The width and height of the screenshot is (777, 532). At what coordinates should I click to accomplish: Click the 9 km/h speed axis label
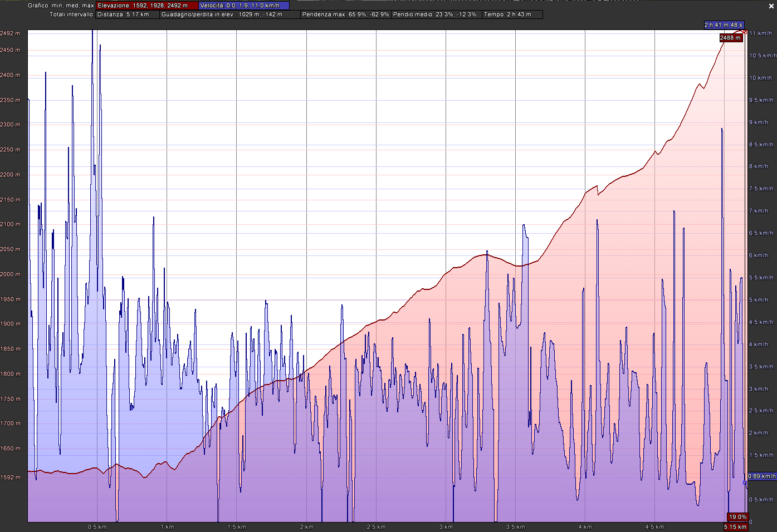[759, 122]
